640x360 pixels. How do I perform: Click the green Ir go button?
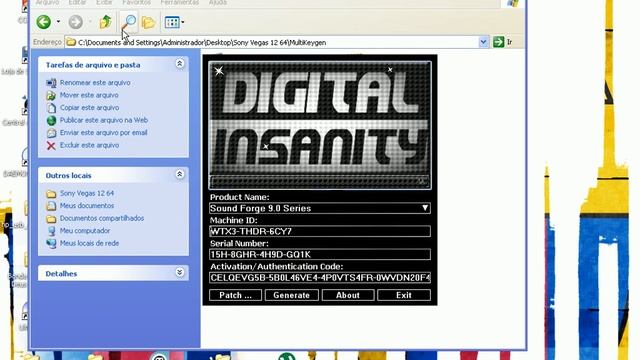[x=498, y=42]
